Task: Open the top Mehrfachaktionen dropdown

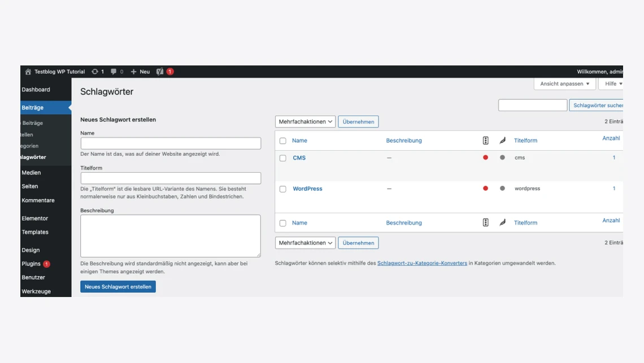Action: point(305,121)
